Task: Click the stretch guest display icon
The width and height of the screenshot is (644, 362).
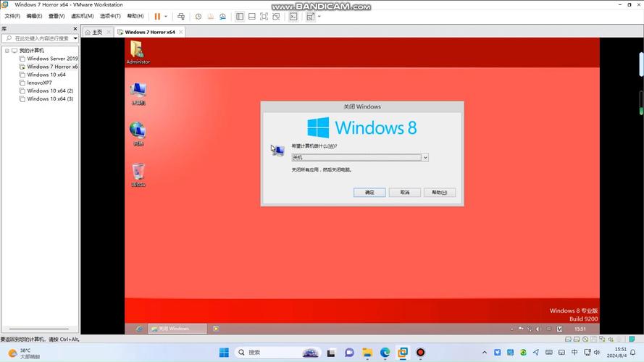Action: click(x=310, y=17)
